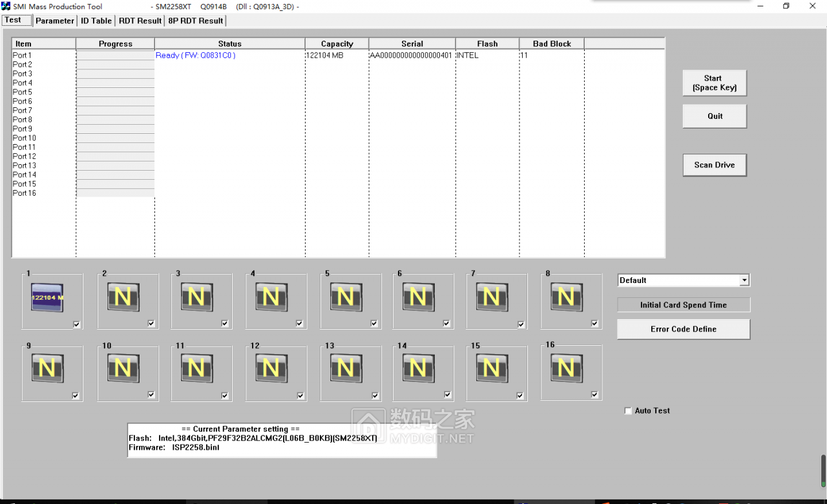The width and height of the screenshot is (827, 504).
Task: Uncheck the port 2 enable checkbox
Action: (x=151, y=324)
